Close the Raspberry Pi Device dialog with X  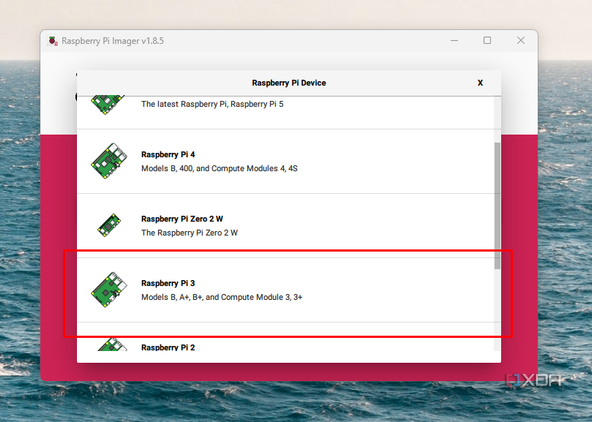point(480,83)
